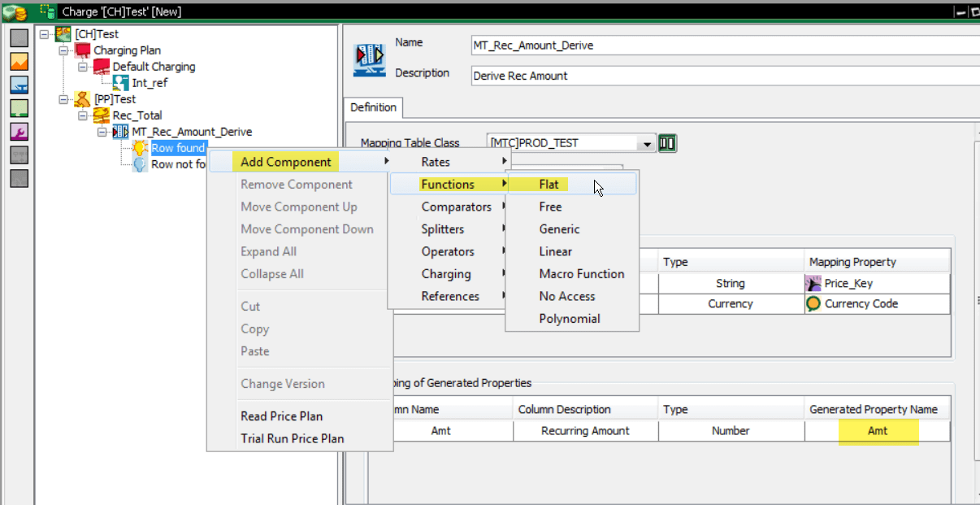Click the [PP]Test price plan icon
Viewport: 980px width, 505px height.
click(83, 99)
